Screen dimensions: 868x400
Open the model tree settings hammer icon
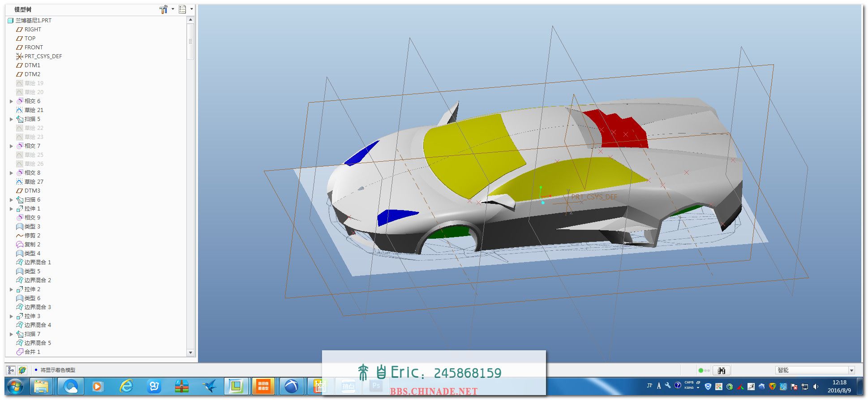pyautogui.click(x=164, y=9)
